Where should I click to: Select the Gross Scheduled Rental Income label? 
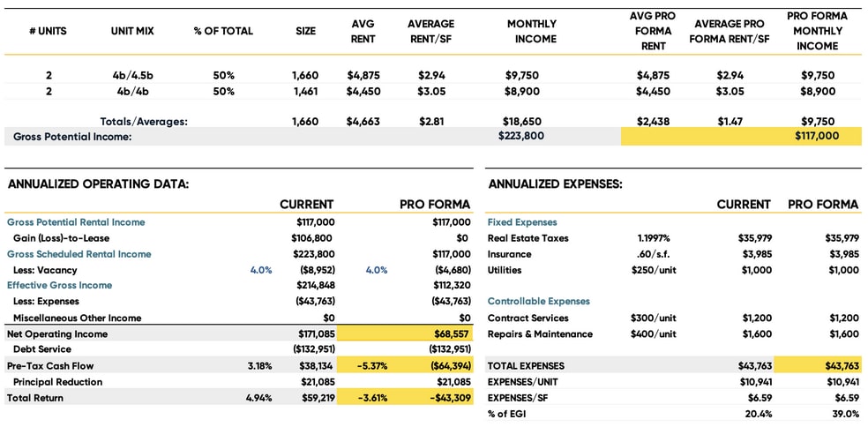click(79, 254)
